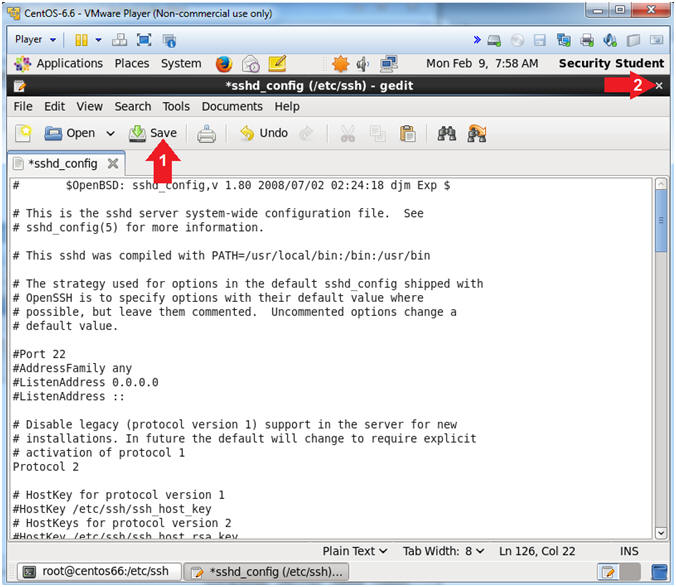Click the vertical scrollbar thumb
The width and height of the screenshot is (676, 587).
pos(660,221)
